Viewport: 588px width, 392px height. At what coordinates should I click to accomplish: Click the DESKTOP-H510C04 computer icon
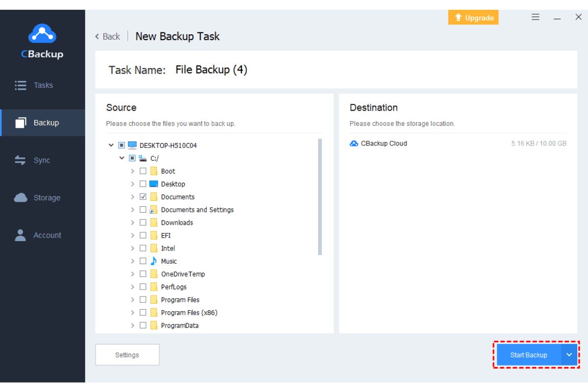point(132,146)
